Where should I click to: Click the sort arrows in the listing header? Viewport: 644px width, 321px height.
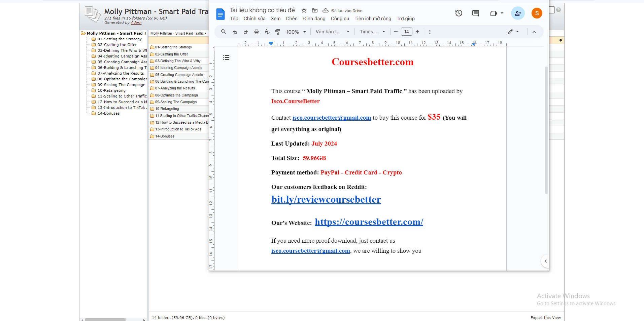pyautogui.click(x=561, y=40)
